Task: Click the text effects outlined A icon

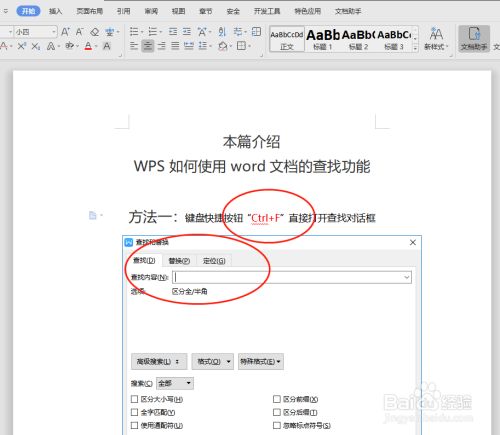Action: pos(51,46)
